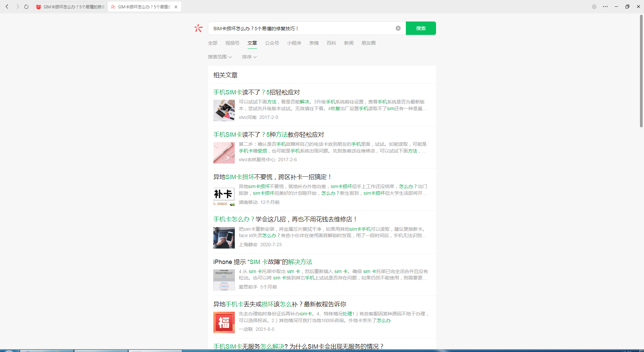644x352 pixels.
Task: Click the 一店联 source label
Action: [x=246, y=329]
